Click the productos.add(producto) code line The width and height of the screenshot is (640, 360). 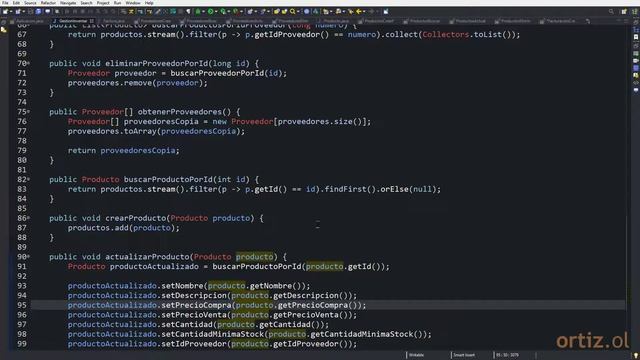click(124, 228)
